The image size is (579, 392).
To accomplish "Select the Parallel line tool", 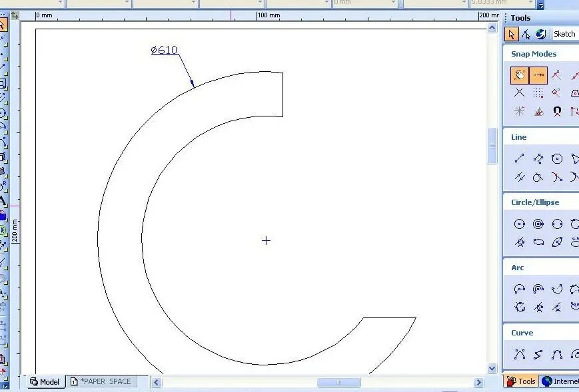I will 520,177.
